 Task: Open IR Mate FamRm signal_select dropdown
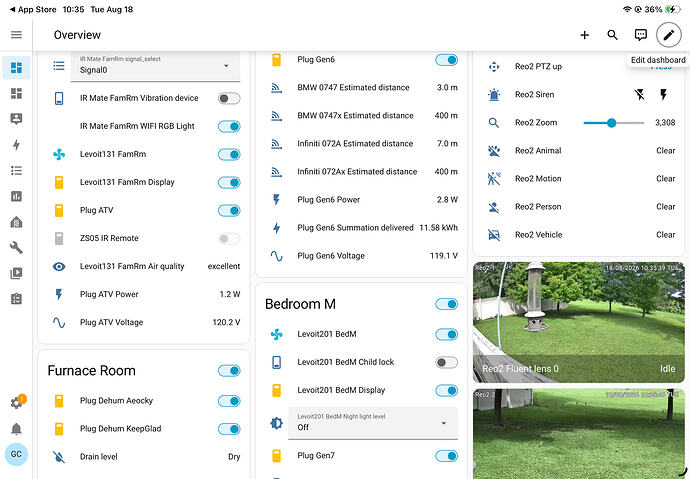[x=155, y=66]
